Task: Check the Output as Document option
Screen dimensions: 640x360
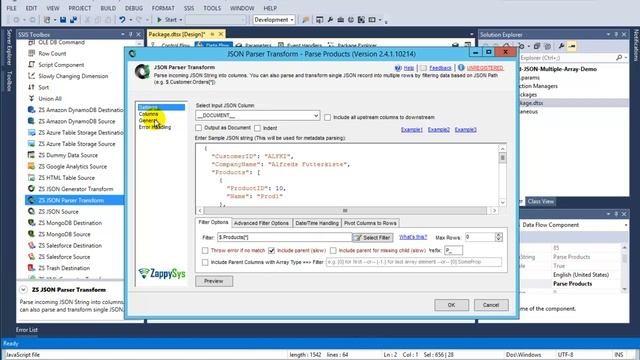Action: (199, 128)
